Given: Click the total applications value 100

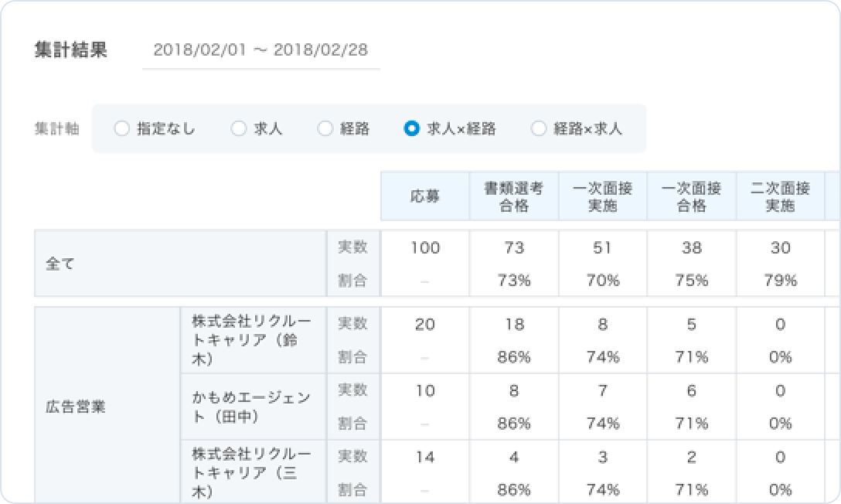Looking at the screenshot, I should (x=425, y=248).
